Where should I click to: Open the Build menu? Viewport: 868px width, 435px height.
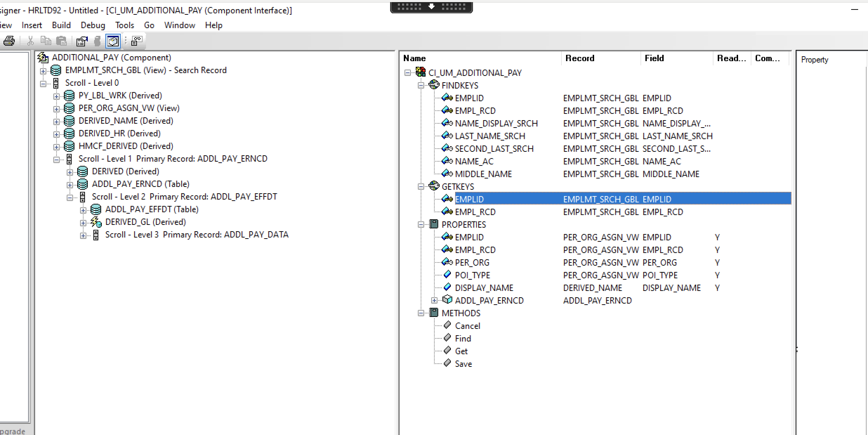(61, 25)
